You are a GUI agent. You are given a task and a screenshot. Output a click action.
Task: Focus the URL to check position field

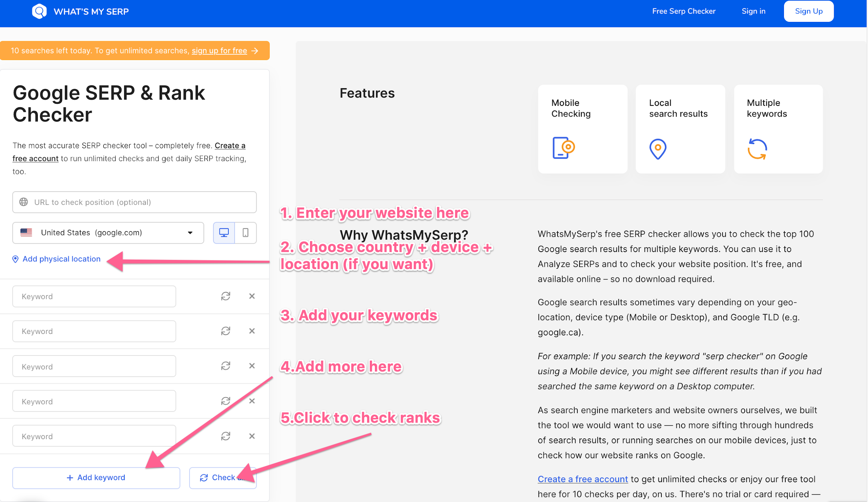134,202
